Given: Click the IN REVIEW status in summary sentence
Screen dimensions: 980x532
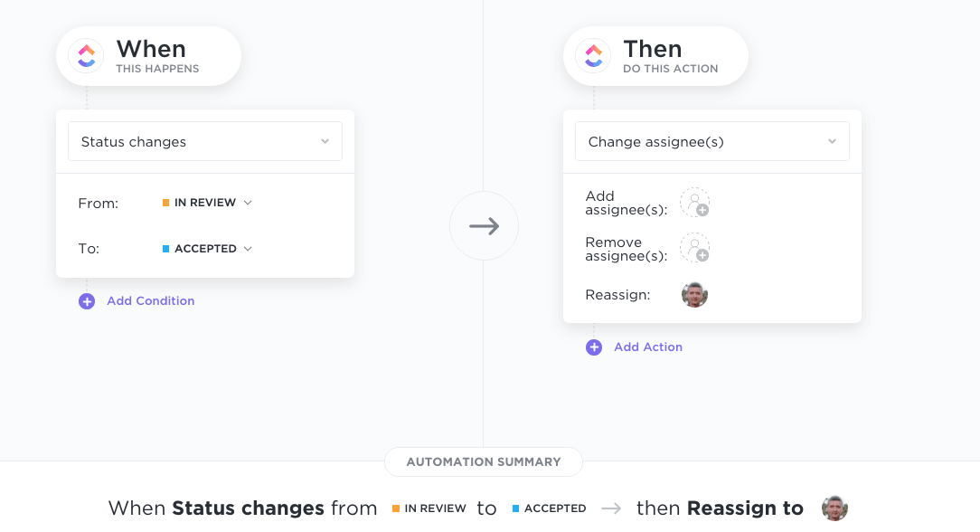Looking at the screenshot, I should (429, 508).
